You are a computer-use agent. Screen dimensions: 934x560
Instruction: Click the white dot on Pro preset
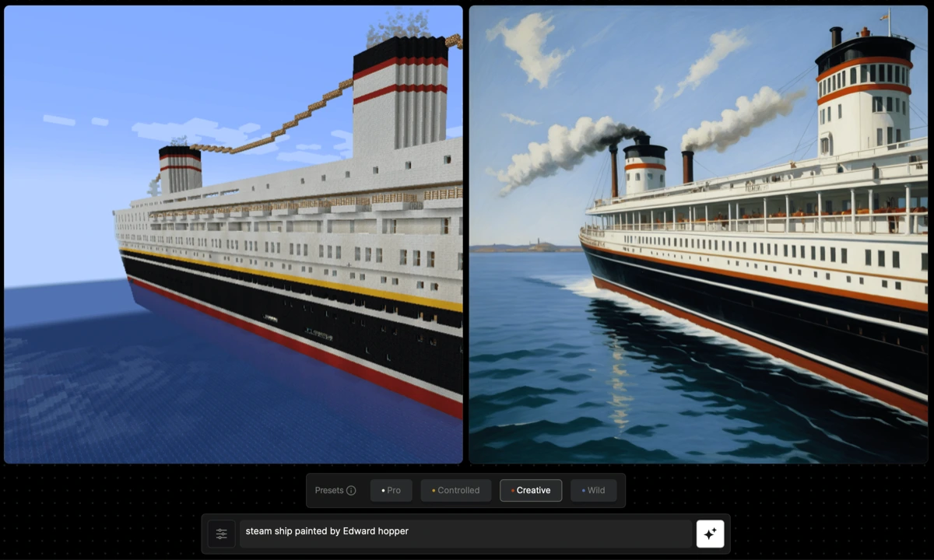383,491
